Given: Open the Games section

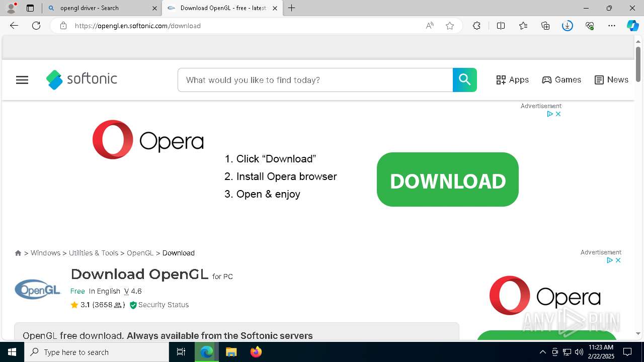Looking at the screenshot, I should click(x=561, y=80).
